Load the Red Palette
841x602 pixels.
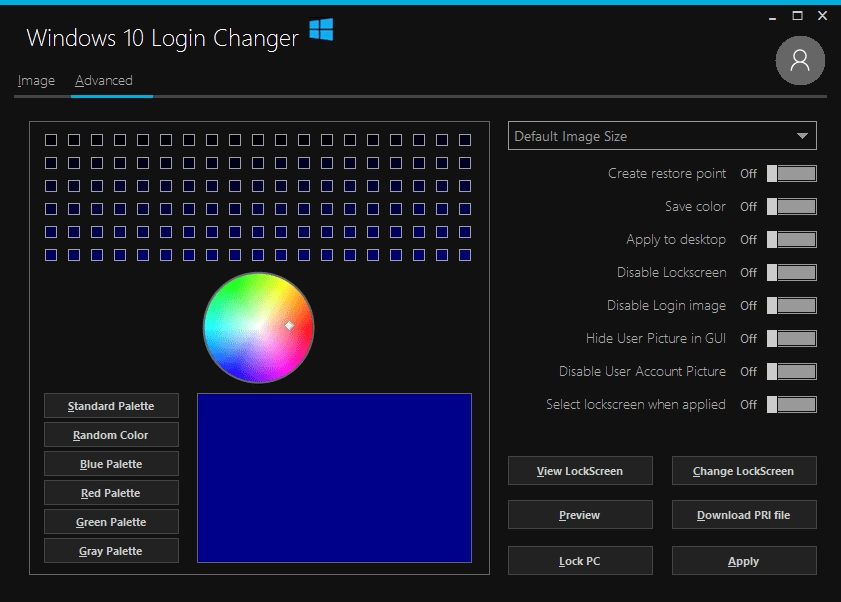click(x=111, y=493)
